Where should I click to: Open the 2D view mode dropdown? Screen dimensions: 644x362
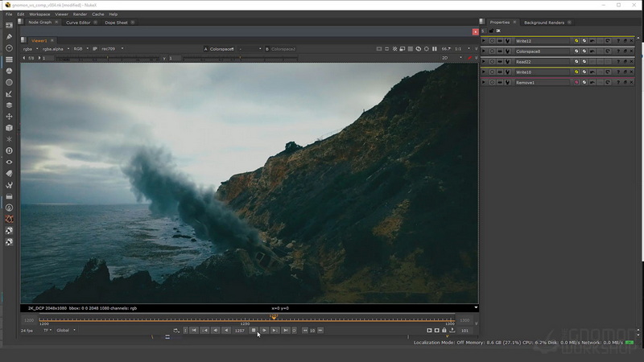(452, 58)
